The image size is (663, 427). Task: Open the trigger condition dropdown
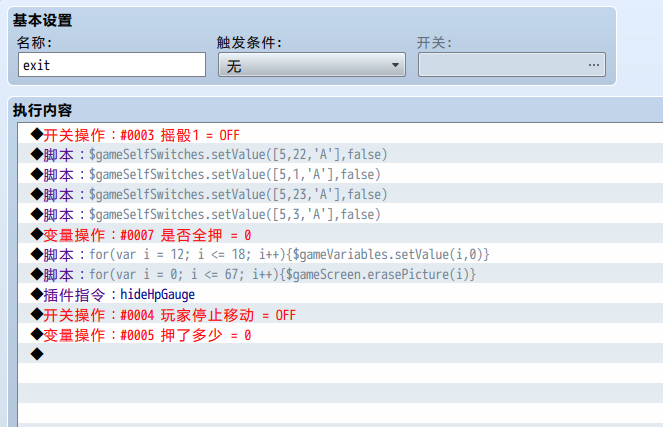[x=312, y=65]
